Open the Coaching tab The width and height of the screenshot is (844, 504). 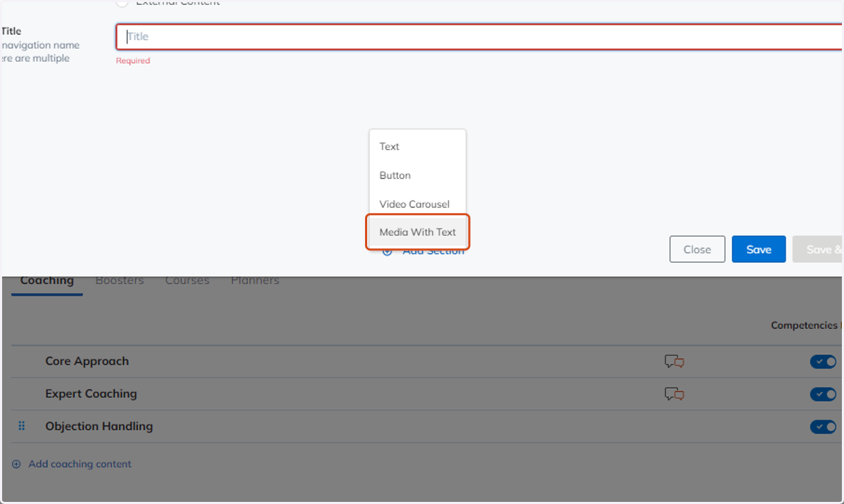click(47, 280)
